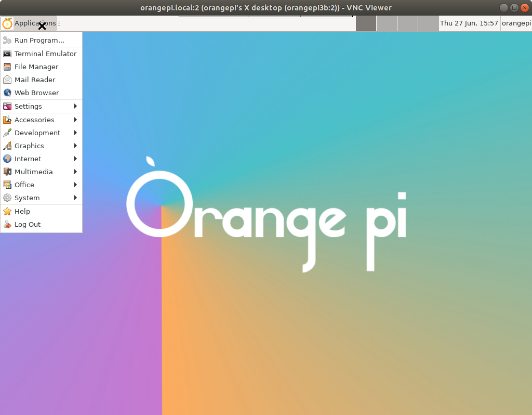Click the orangepi user button in panel
The height and width of the screenshot is (415, 532).
tap(516, 23)
